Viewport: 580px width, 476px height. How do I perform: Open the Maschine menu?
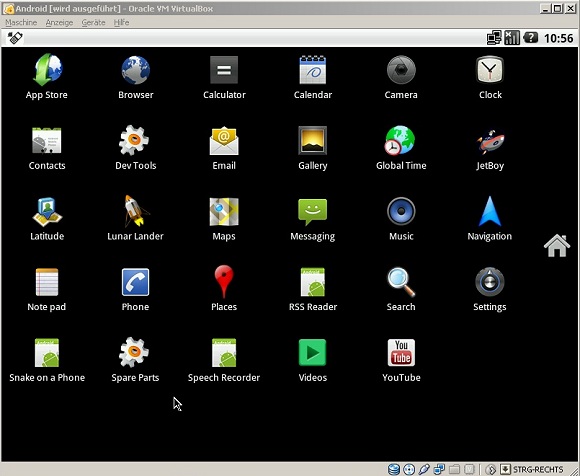click(x=21, y=23)
